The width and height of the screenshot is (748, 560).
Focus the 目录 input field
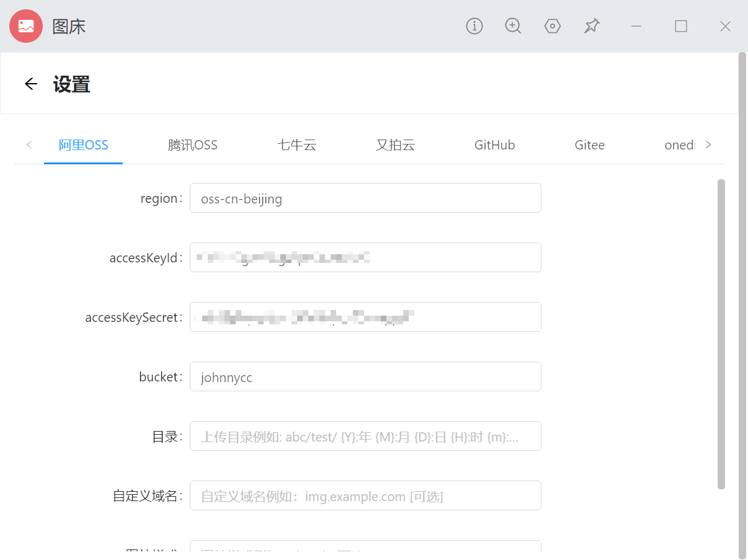coord(365,436)
